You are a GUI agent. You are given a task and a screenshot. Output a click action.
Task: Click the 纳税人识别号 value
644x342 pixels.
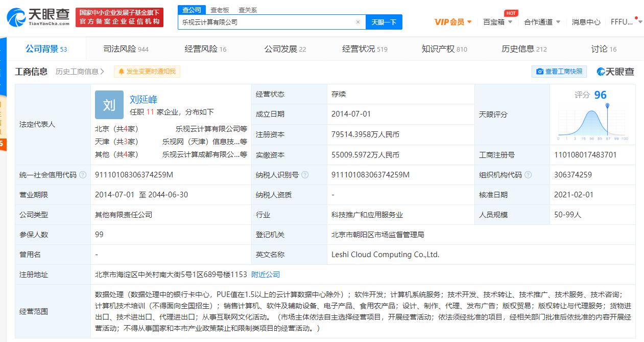point(371,175)
